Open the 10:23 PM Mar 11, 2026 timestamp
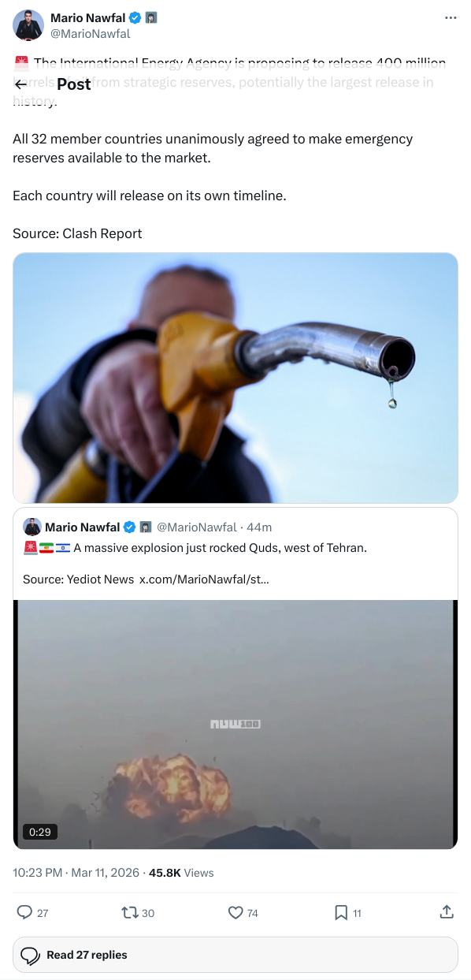 pos(76,873)
